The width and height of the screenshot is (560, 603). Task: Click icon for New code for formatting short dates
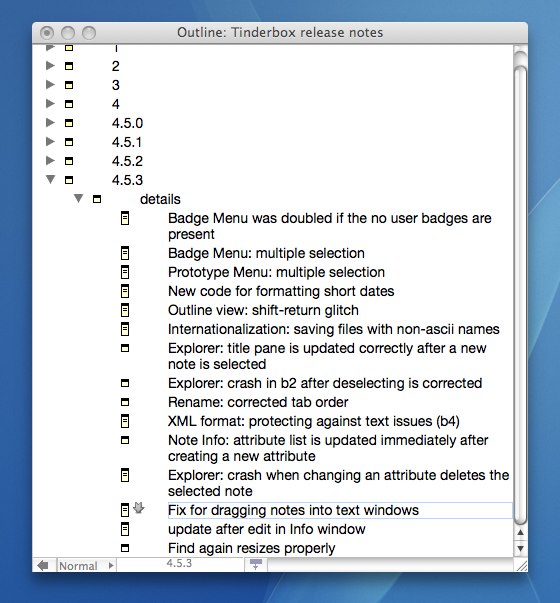point(125,291)
